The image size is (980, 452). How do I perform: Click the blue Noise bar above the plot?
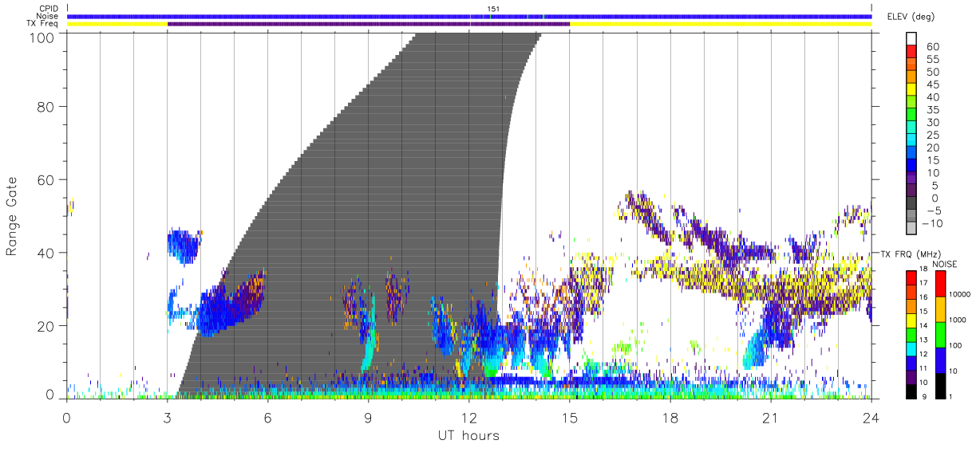point(469,16)
